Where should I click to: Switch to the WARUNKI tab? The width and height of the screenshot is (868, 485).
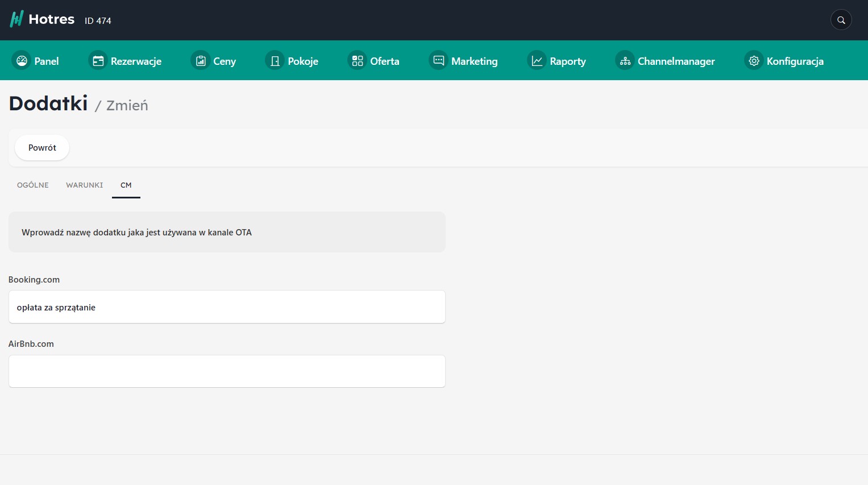tap(84, 185)
